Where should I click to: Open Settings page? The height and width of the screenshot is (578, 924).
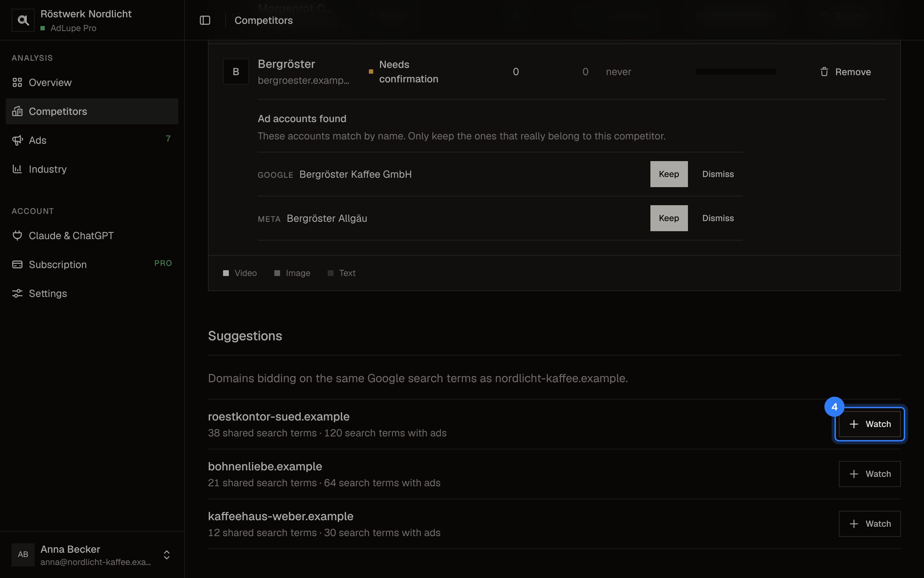tap(92, 293)
